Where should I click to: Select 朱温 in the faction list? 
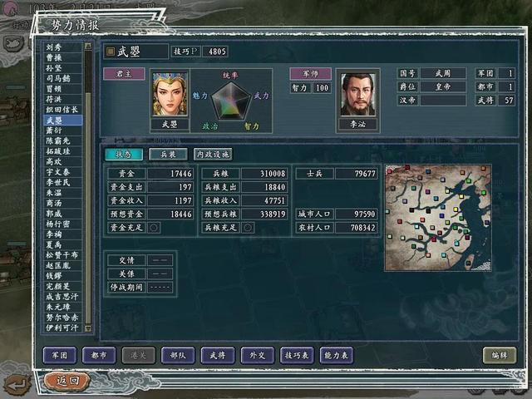pos(63,193)
